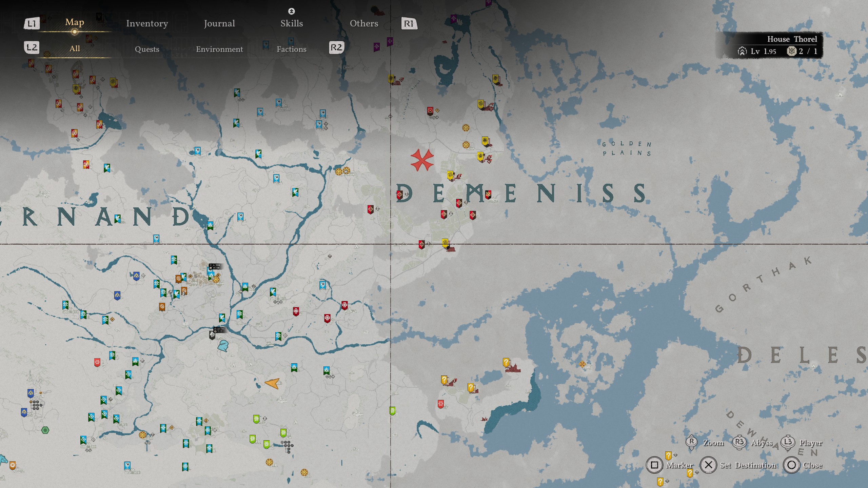Click the R3 Abyss button
This screenshot has width=868, height=488.
coord(739,442)
